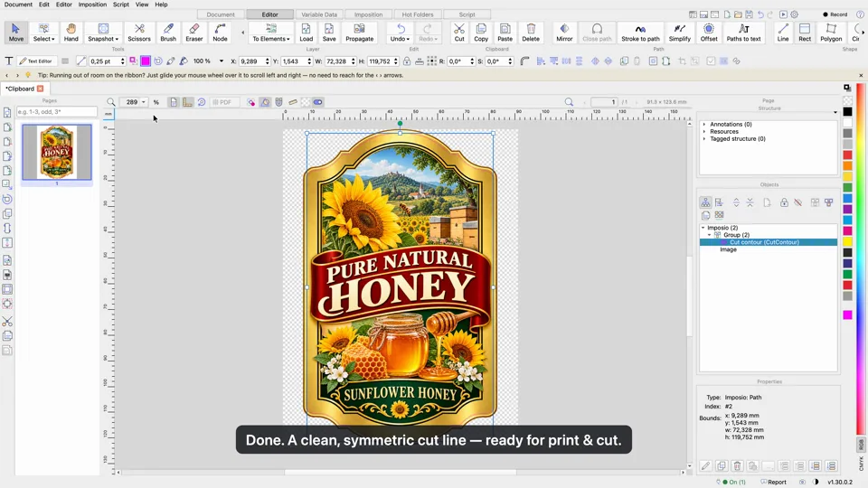This screenshot has height=488, width=868.
Task: Click the Cut clipboard button
Action: tap(459, 33)
